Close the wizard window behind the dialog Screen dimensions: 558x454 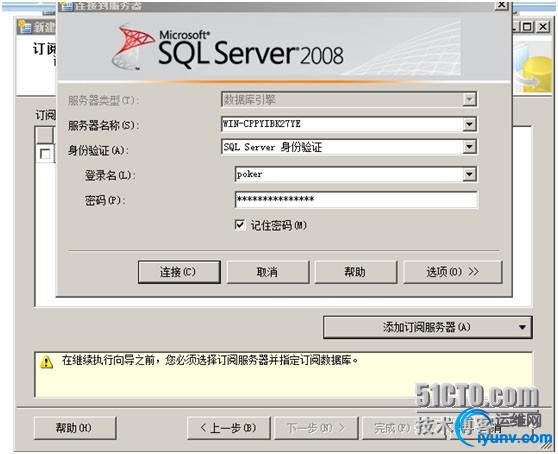coord(543,27)
